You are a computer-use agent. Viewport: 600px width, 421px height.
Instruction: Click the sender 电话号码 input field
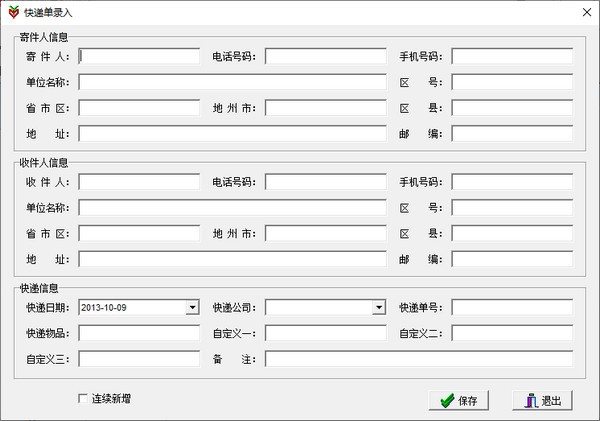pyautogui.click(x=325, y=56)
